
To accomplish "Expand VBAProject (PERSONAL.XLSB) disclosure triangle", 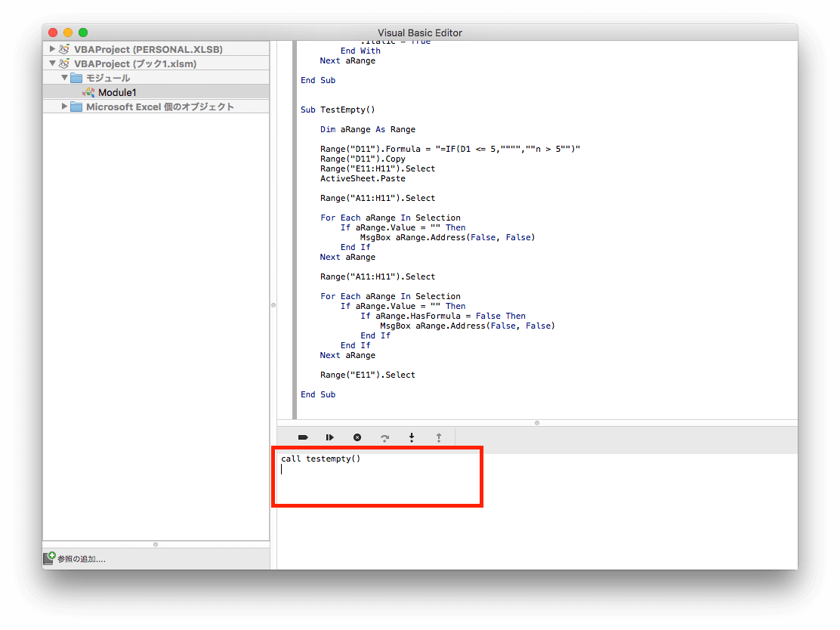I will pos(53,49).
